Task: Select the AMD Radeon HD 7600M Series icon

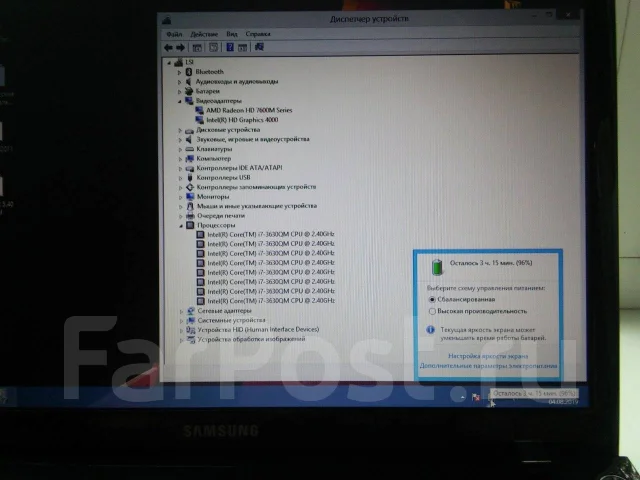Action: (x=199, y=110)
